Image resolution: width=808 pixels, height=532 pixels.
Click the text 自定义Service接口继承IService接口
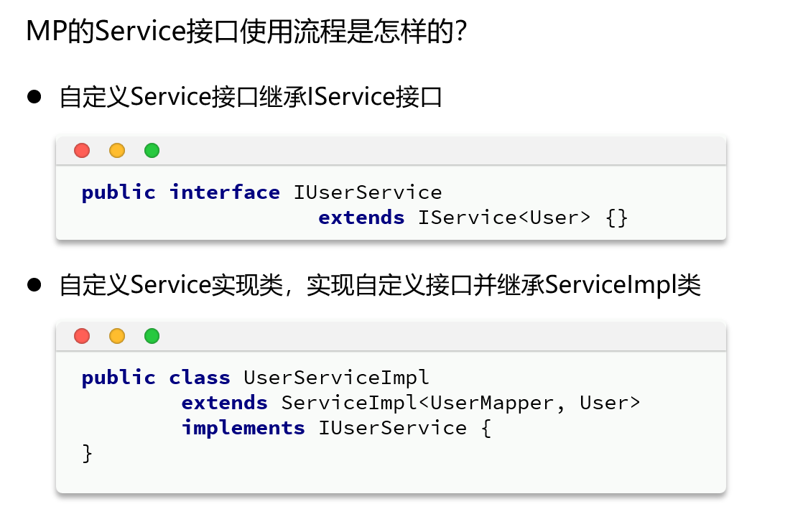click(x=251, y=97)
